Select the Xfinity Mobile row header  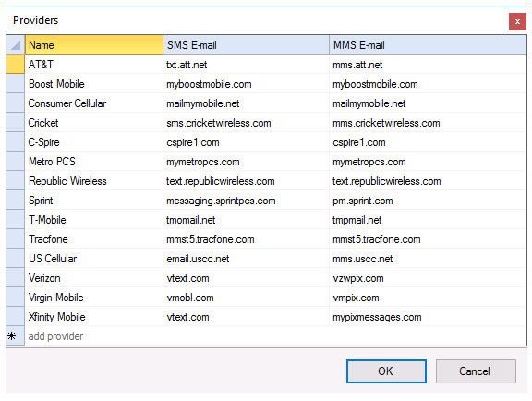(16, 317)
